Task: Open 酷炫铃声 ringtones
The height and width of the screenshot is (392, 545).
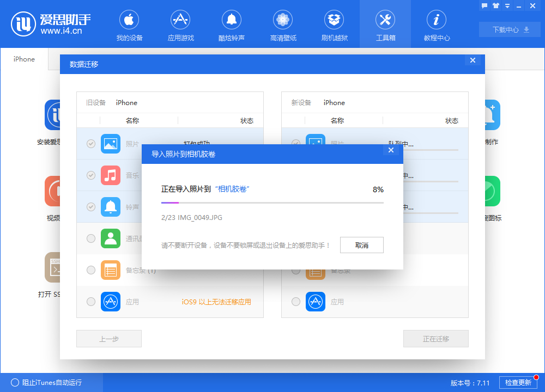Action: point(231,24)
